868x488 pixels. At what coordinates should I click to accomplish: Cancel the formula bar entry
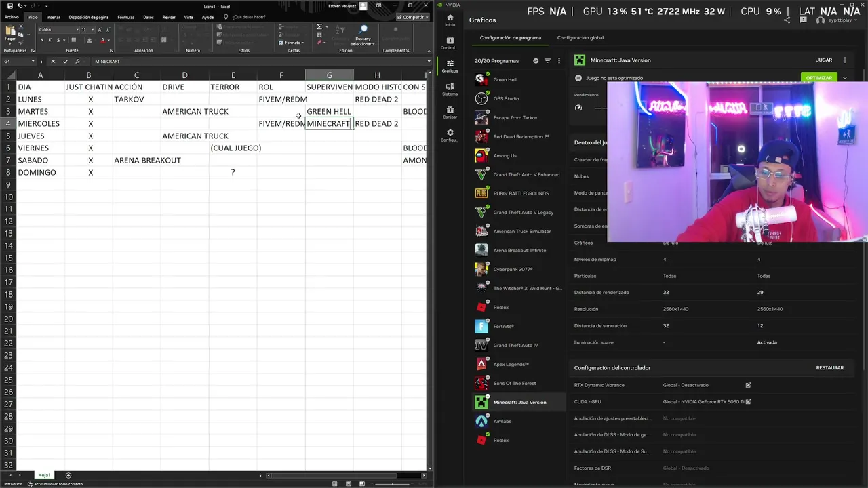click(x=53, y=61)
